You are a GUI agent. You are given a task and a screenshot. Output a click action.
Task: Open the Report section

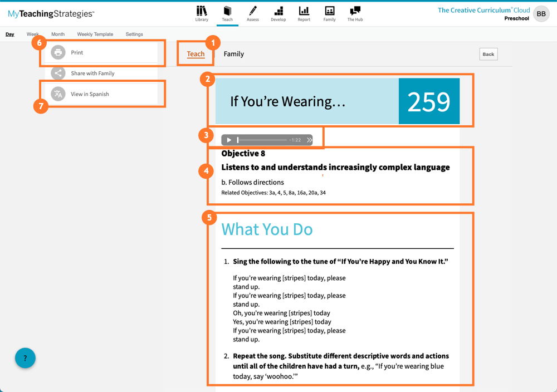(304, 13)
